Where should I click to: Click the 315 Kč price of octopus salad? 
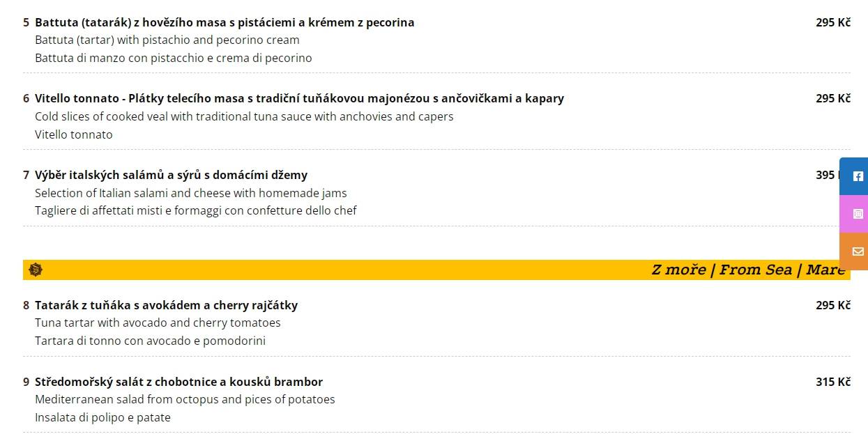pos(833,382)
